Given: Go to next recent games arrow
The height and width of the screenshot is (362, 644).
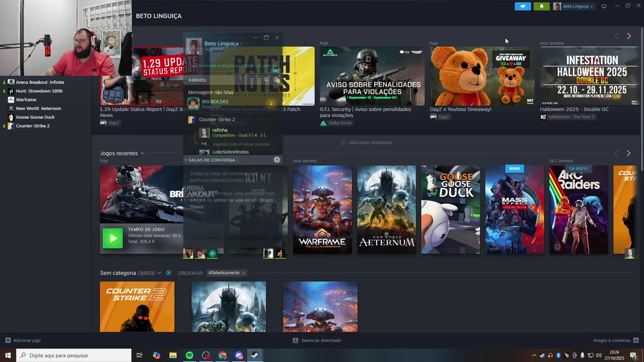Looking at the screenshot, I should (628, 153).
